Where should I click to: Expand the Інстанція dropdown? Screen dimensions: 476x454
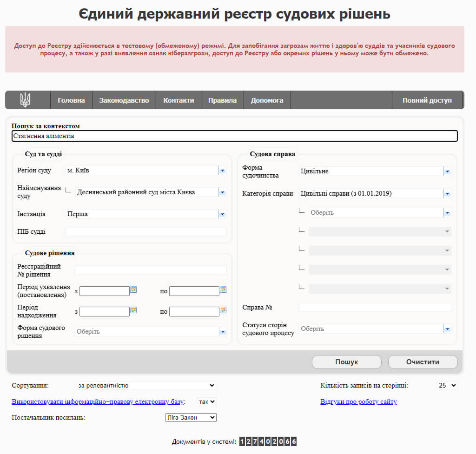tap(222, 214)
